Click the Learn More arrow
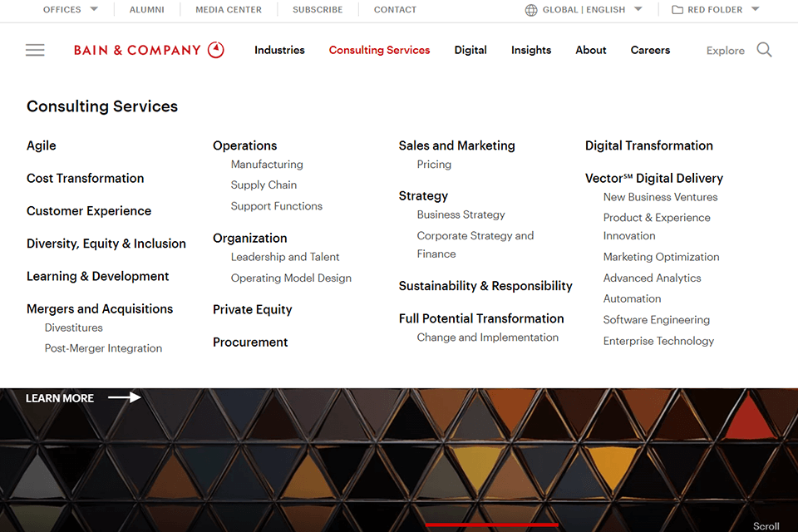Viewport: 798px width, 532px height. pyautogui.click(x=125, y=397)
